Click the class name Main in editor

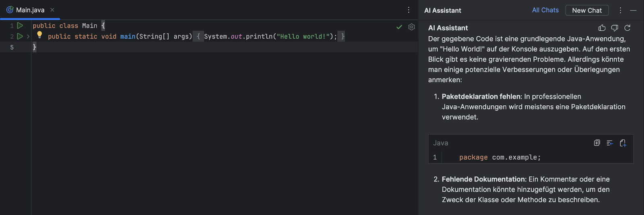[90, 25]
